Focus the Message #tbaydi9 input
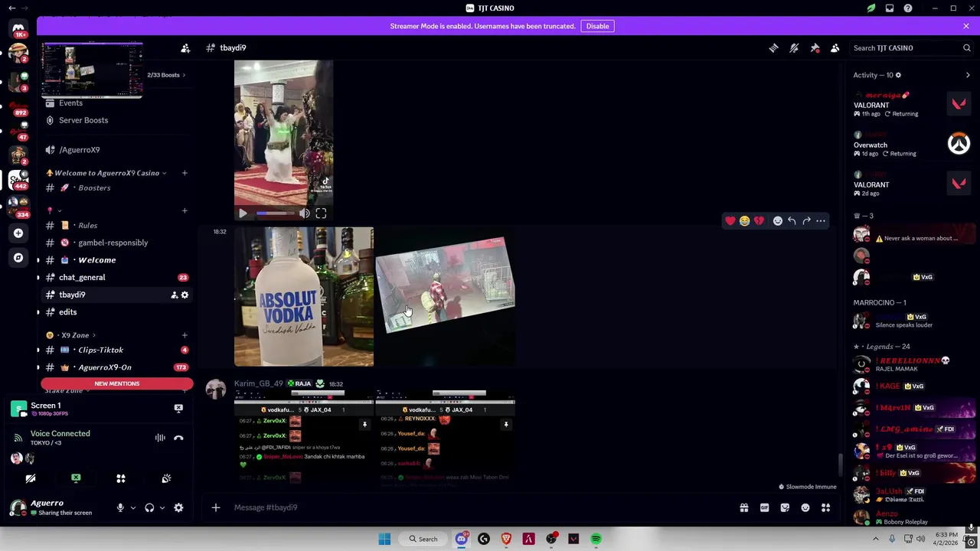The height and width of the screenshot is (551, 980). coord(482,507)
